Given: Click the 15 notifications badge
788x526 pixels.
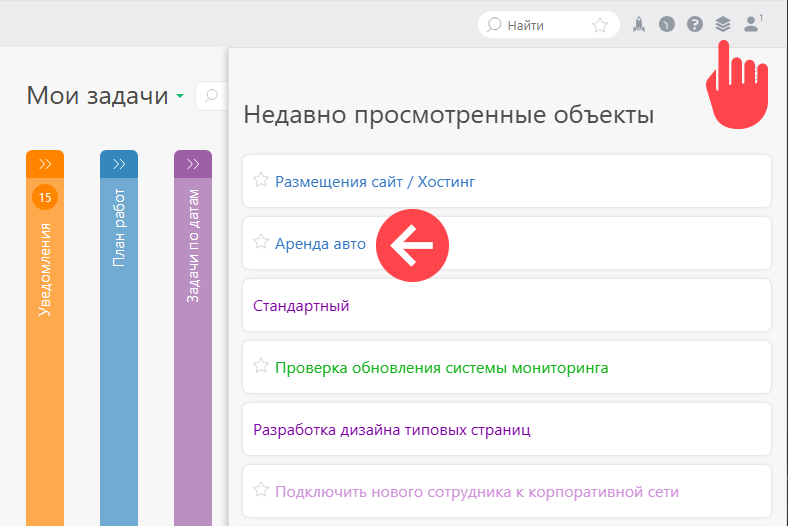Looking at the screenshot, I should 45,197.
